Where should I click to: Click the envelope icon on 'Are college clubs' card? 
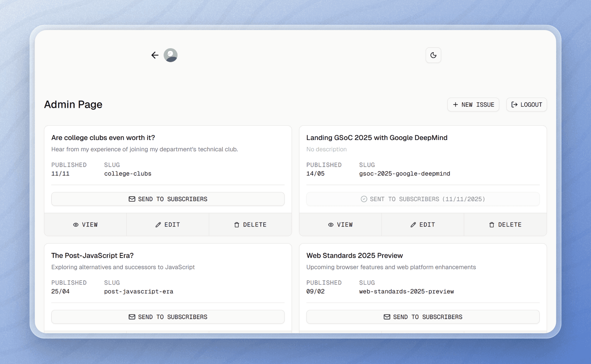(132, 199)
